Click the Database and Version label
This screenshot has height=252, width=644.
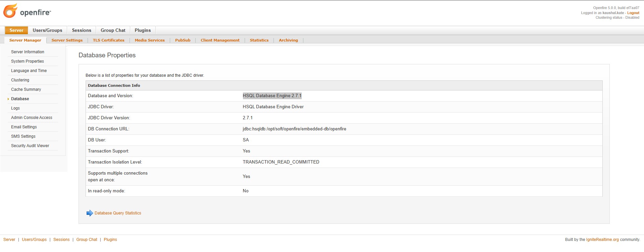click(x=110, y=96)
